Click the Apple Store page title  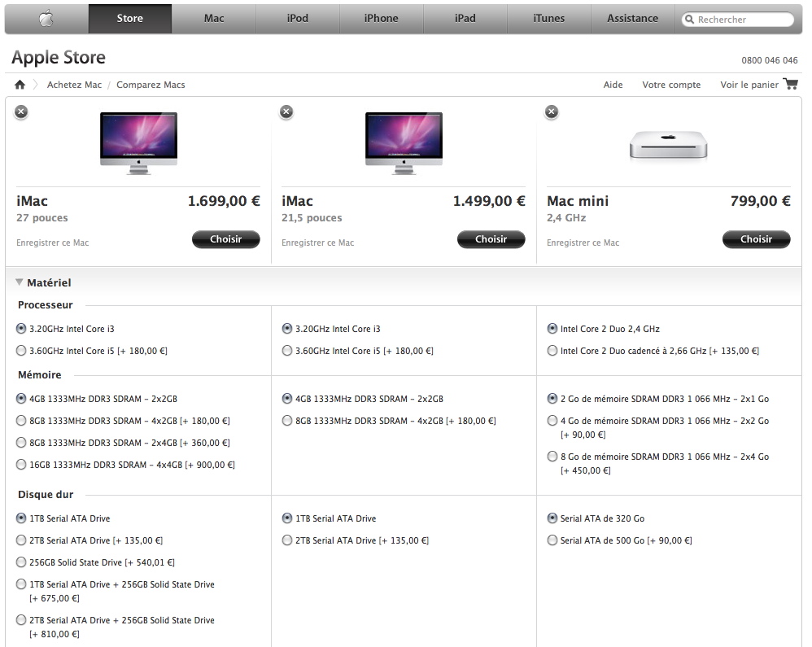coord(59,58)
